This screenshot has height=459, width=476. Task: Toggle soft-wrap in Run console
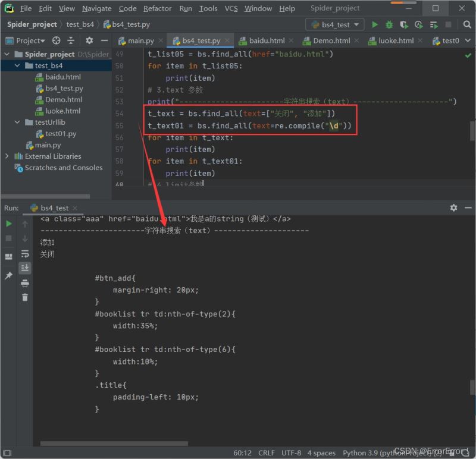tap(25, 254)
